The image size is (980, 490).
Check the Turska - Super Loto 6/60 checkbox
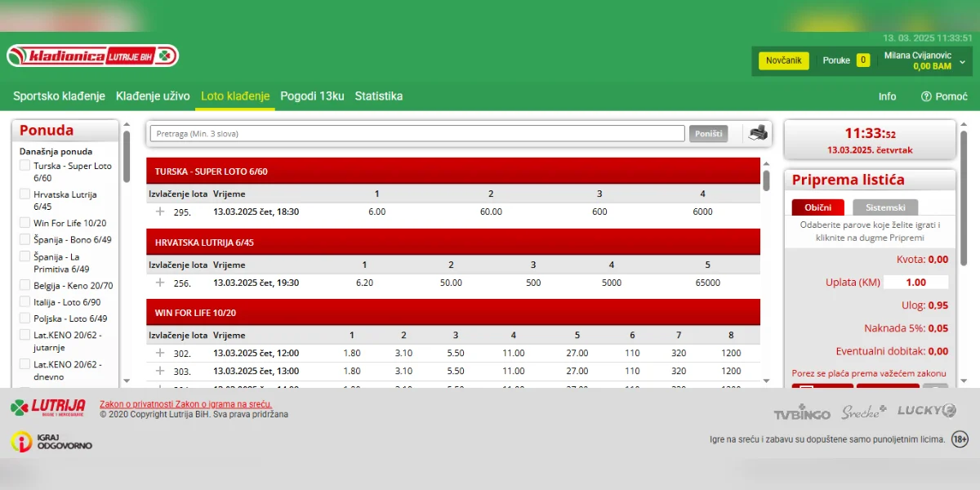(x=25, y=166)
